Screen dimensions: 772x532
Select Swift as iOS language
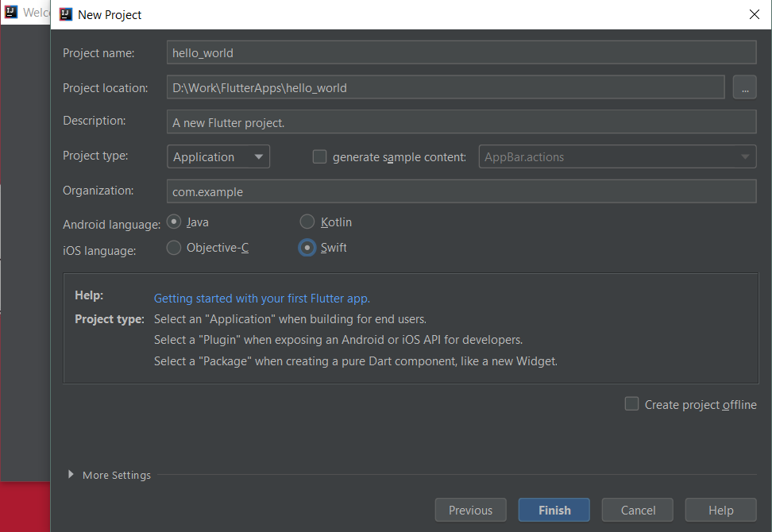tap(307, 248)
